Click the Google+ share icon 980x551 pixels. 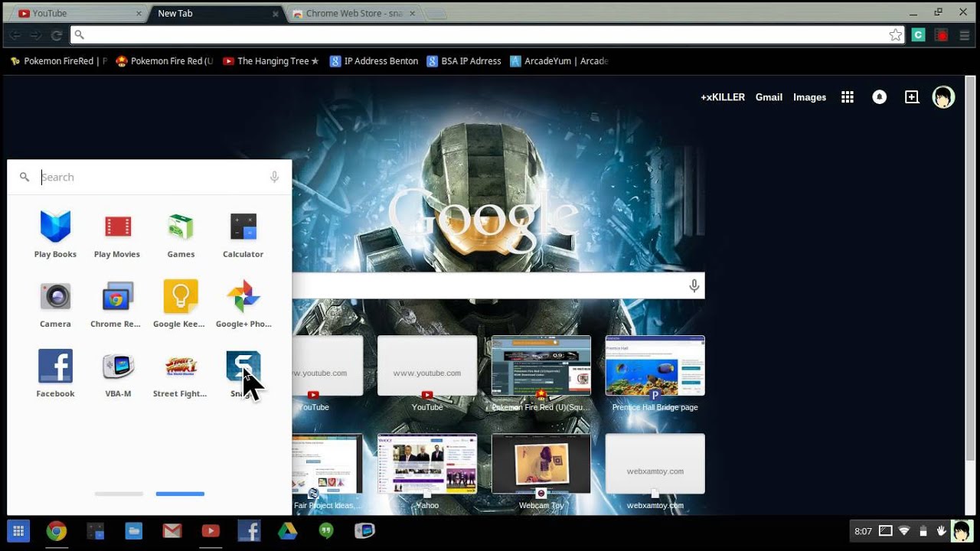point(912,97)
